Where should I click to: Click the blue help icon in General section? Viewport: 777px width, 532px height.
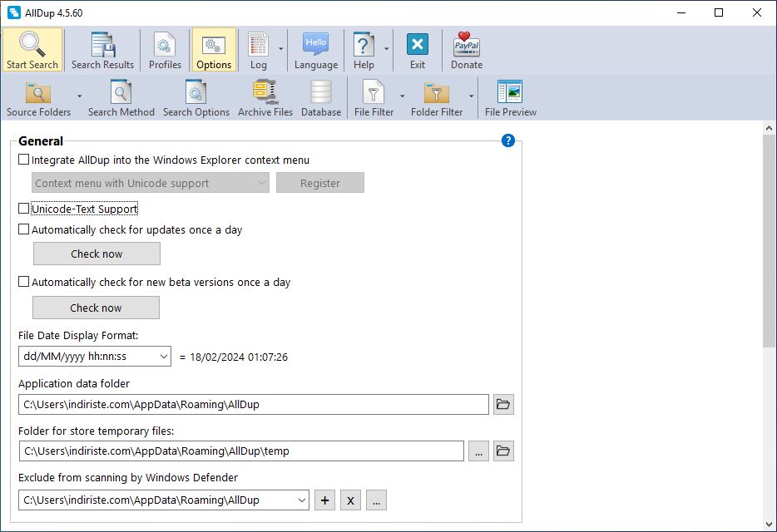pyautogui.click(x=508, y=140)
